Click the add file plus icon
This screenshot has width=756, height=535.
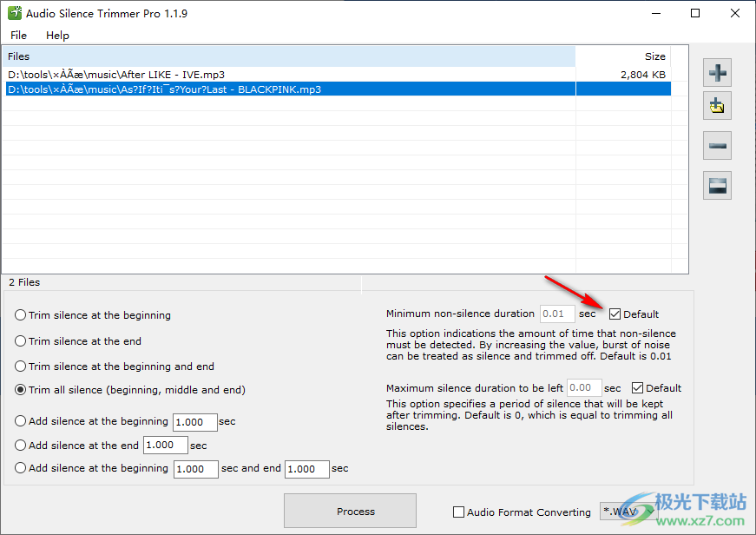click(718, 72)
